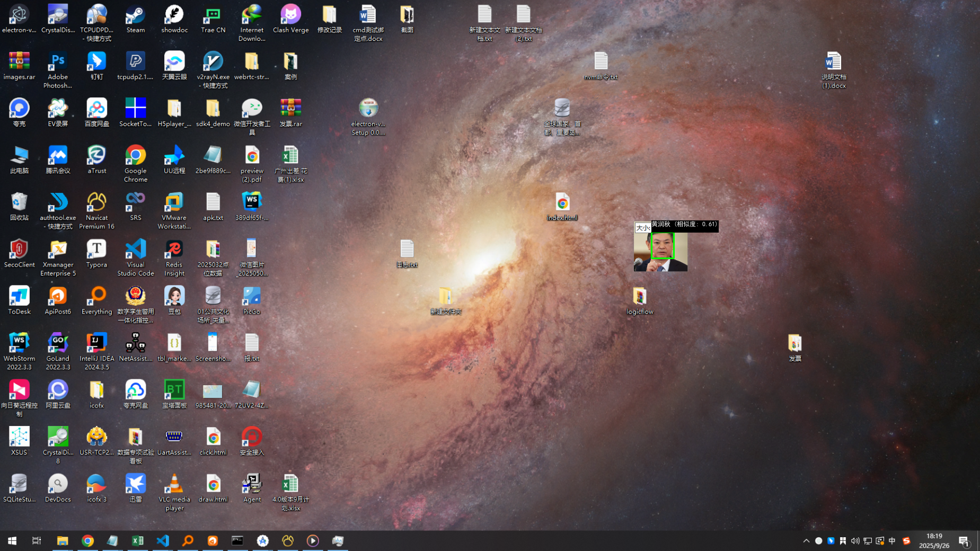Expand hidden system tray icons chevron
This screenshot has height=551, width=980.
[x=806, y=541]
